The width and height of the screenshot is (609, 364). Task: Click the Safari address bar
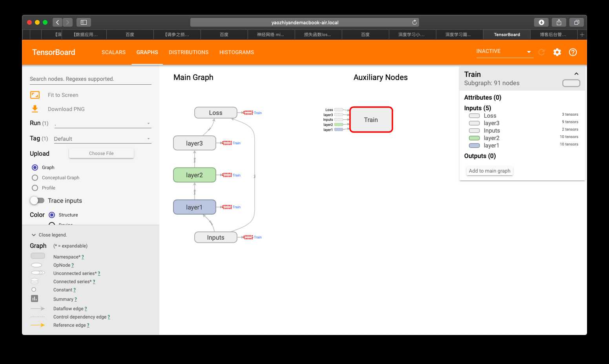(305, 22)
